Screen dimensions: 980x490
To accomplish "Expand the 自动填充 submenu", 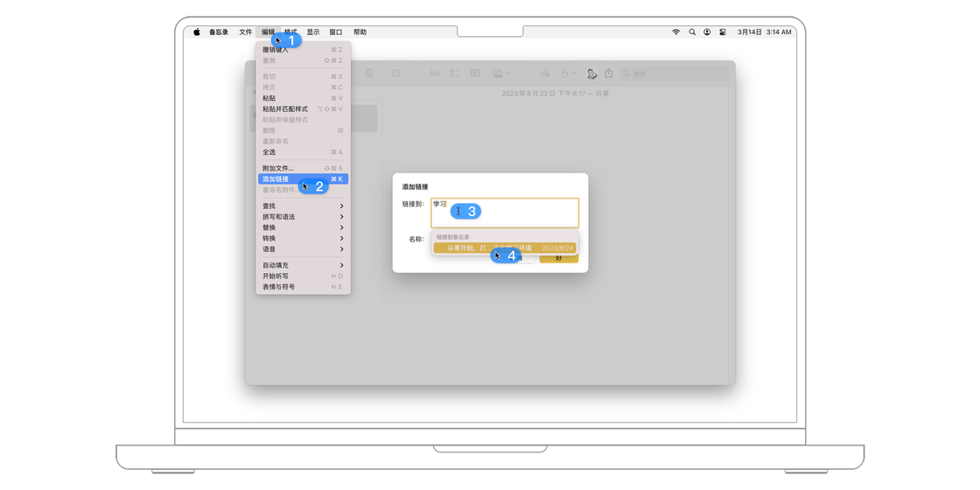I will tap(303, 265).
